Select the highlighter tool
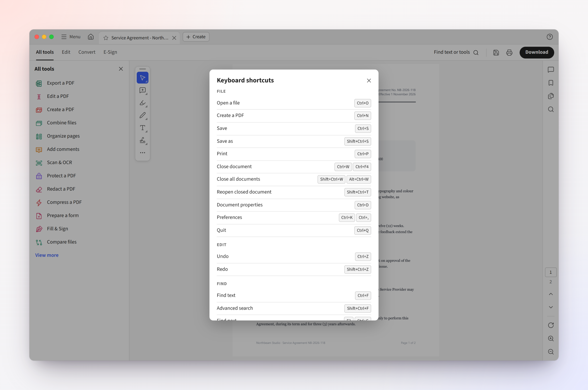The image size is (588, 390). [x=142, y=103]
